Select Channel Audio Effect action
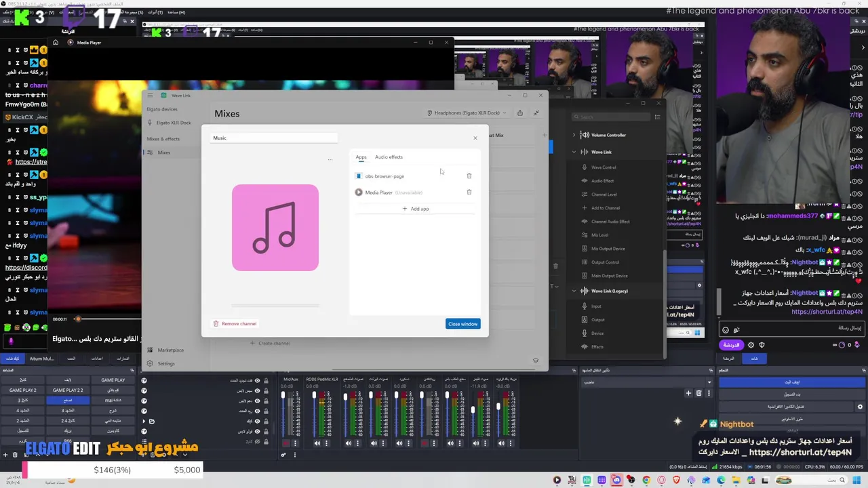The height and width of the screenshot is (488, 868). (610, 222)
